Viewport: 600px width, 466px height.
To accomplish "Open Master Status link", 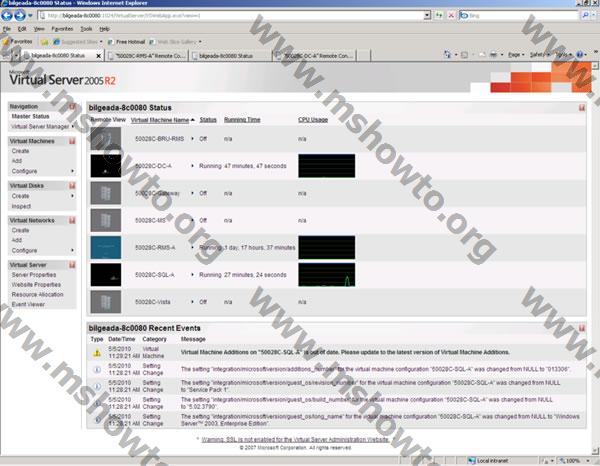I will 30,116.
